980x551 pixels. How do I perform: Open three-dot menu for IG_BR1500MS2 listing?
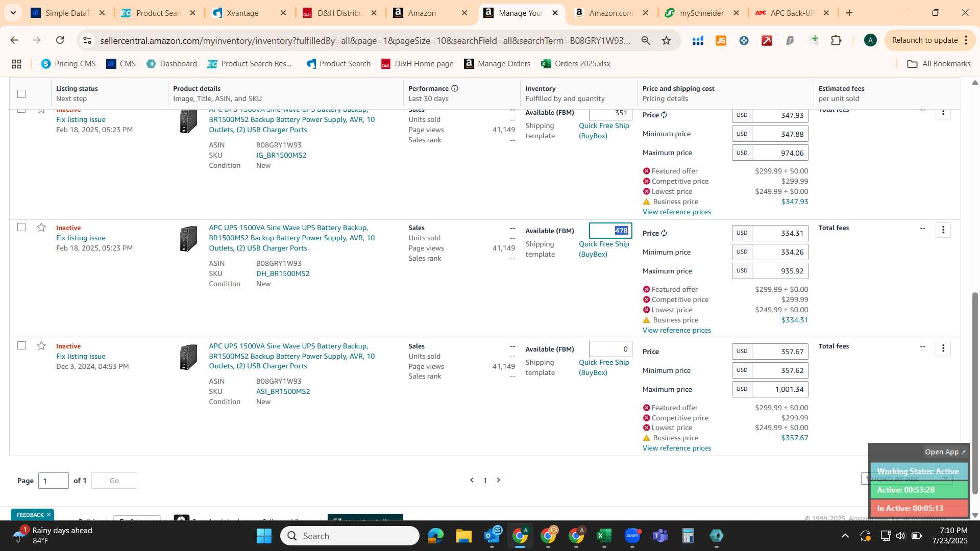pyautogui.click(x=943, y=113)
